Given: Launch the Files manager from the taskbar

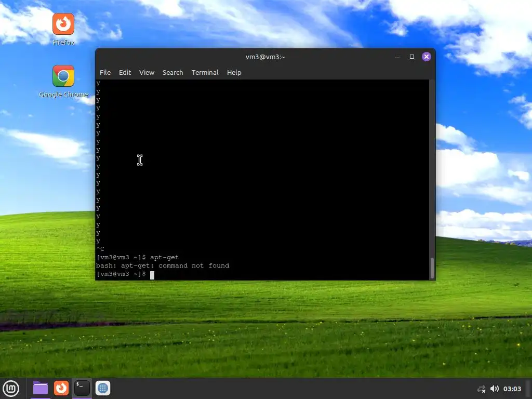Looking at the screenshot, I should point(41,388).
